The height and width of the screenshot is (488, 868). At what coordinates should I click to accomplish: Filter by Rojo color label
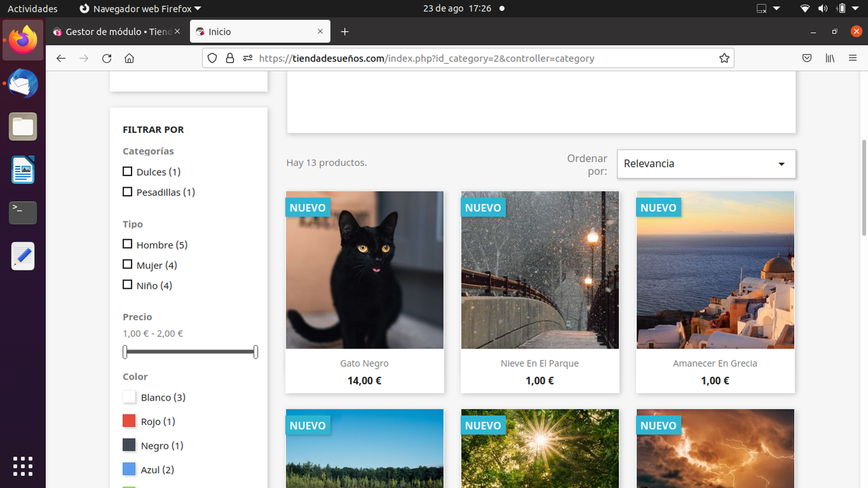click(158, 422)
